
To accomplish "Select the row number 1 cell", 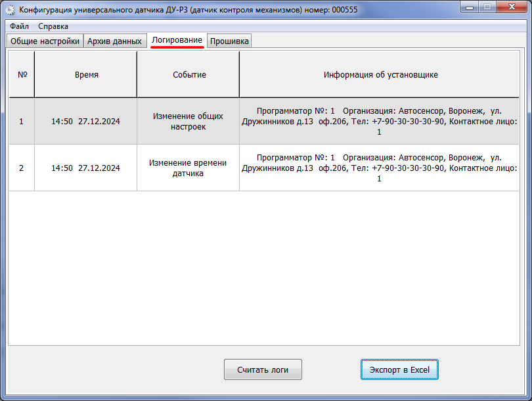I will [x=22, y=121].
